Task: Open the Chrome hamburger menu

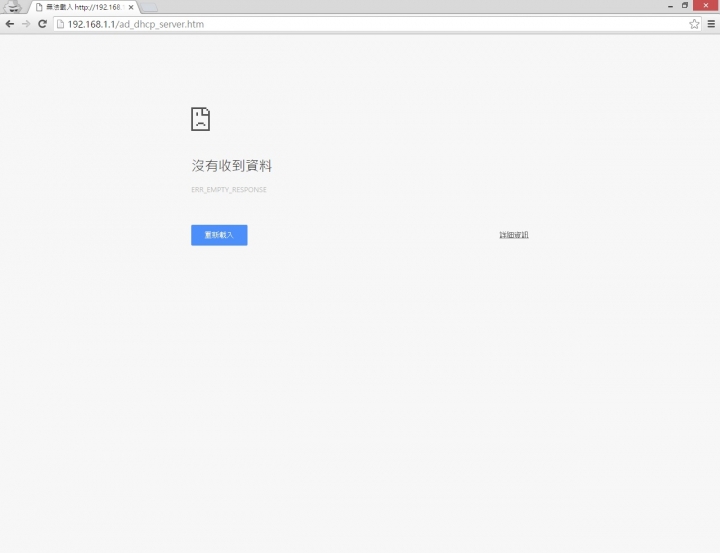Action: [711, 24]
